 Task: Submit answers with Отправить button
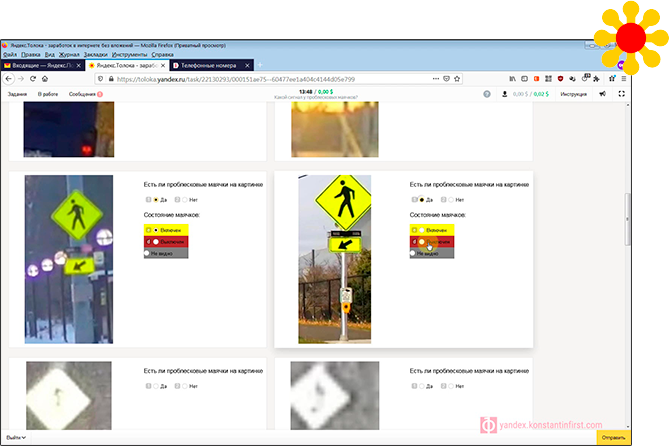[x=613, y=437]
